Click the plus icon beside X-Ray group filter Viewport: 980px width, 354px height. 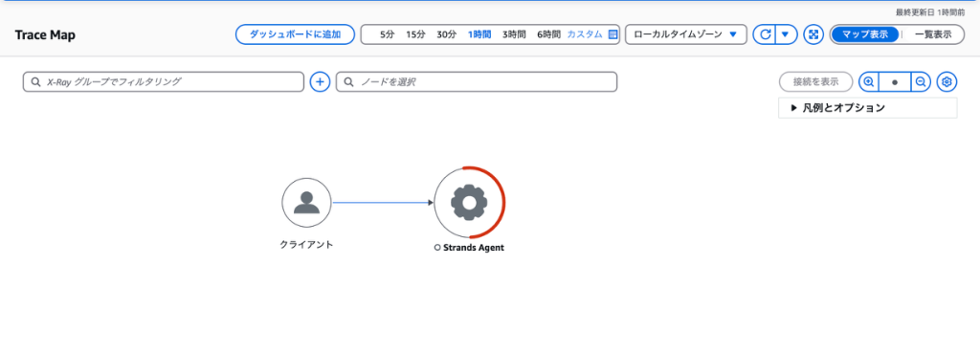click(320, 81)
